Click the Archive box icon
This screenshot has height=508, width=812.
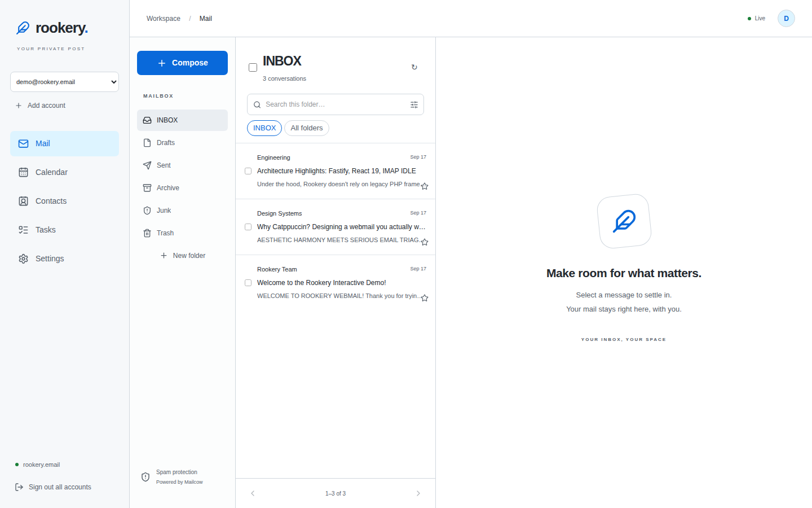147,188
